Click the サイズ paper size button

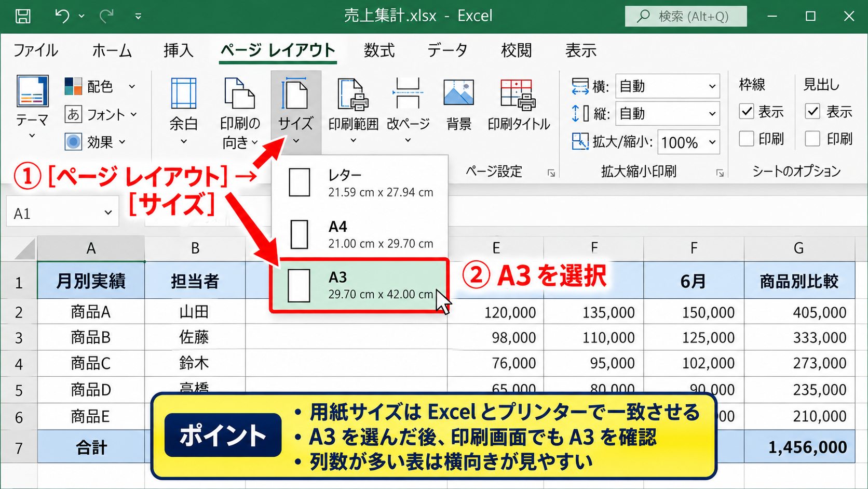(x=296, y=111)
